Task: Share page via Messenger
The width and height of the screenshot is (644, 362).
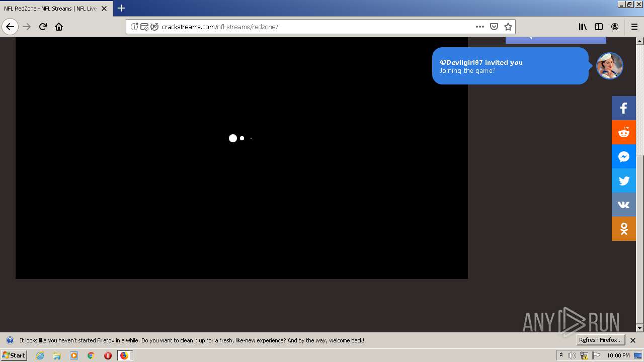Action: (x=624, y=156)
